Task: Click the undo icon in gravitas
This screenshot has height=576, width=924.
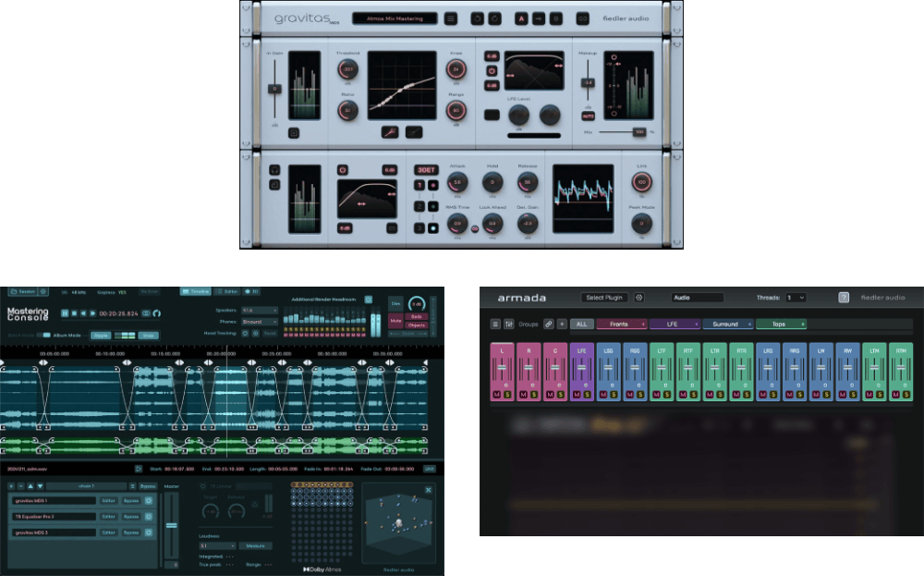Action: point(478,18)
